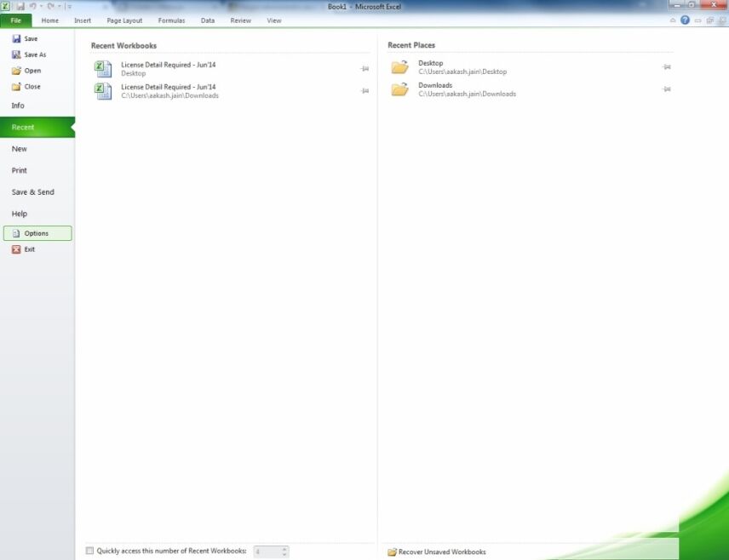The height and width of the screenshot is (560, 729).
Task: Collapse the ribbon using the chevron near Help
Action: (672, 20)
